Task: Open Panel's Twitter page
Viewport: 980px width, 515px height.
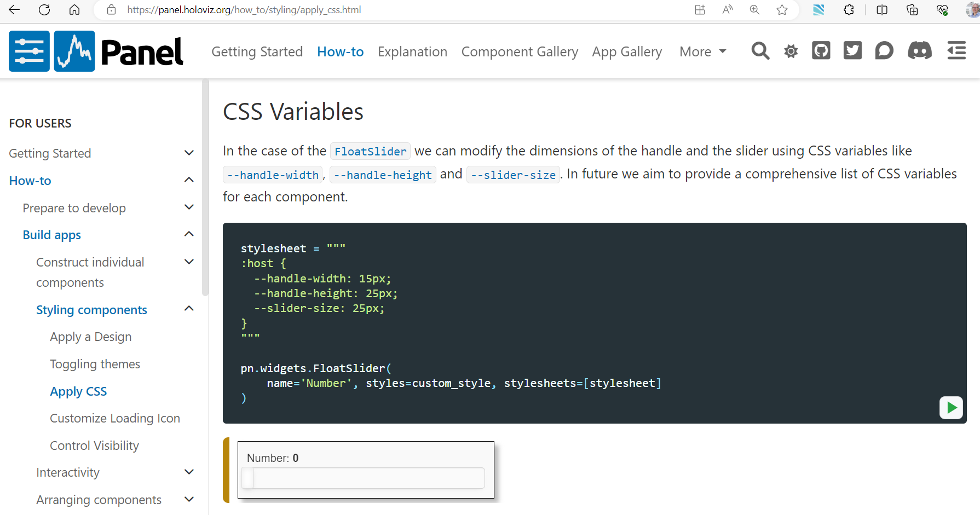Action: click(x=852, y=51)
